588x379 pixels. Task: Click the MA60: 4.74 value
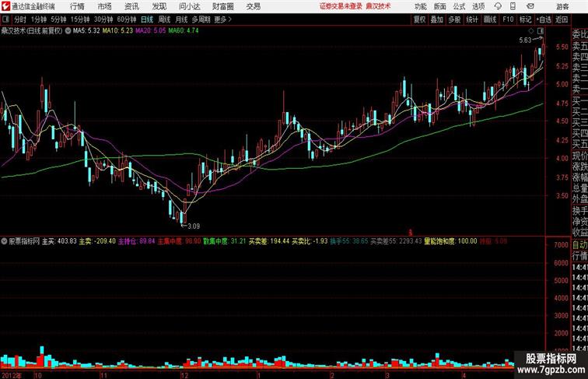point(184,31)
